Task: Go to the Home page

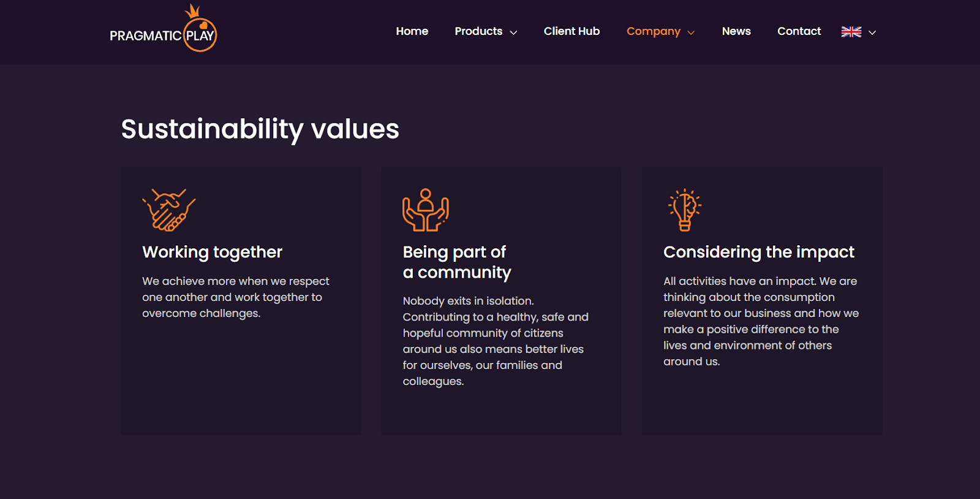Action: 412,31
